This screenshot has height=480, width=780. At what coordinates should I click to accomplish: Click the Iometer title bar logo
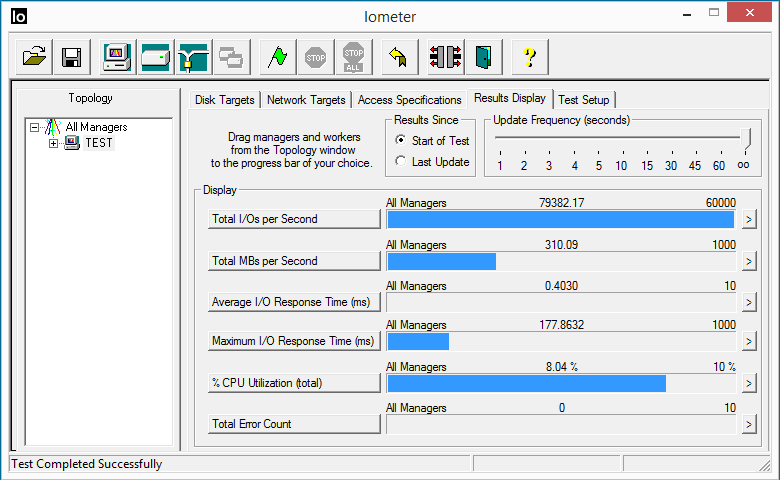19,16
